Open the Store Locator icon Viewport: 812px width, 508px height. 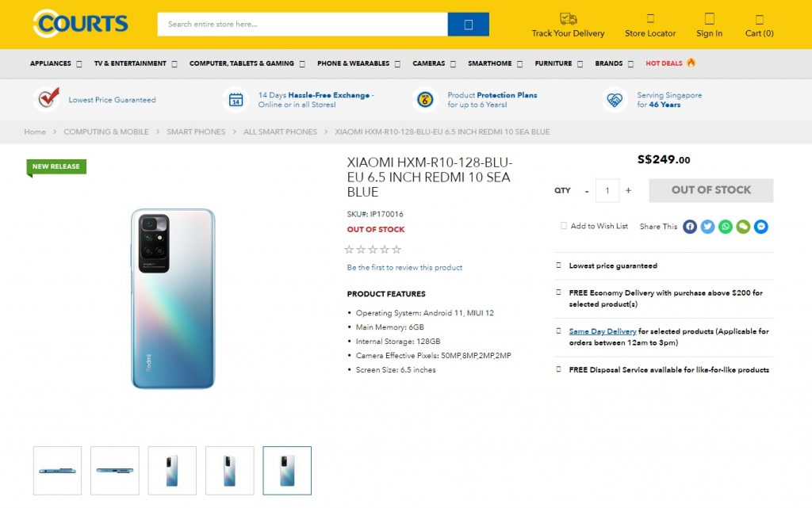[650, 18]
